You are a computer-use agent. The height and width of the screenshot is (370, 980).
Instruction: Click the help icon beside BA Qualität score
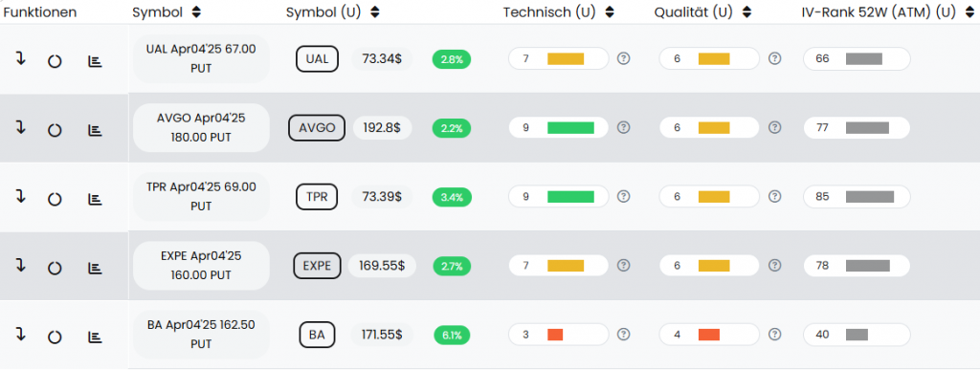click(775, 335)
